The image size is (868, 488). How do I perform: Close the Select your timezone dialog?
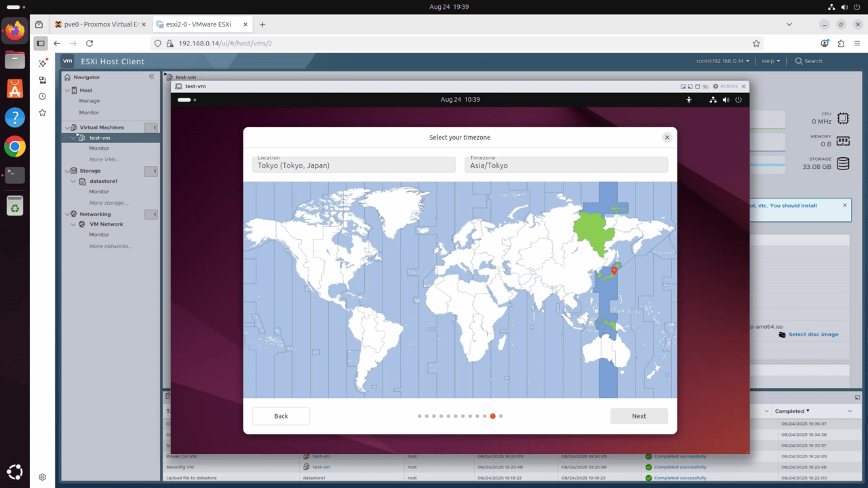click(667, 137)
